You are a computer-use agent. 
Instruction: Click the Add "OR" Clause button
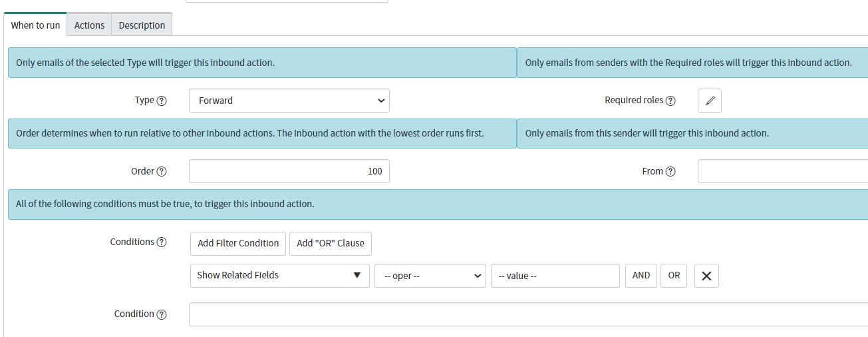(x=331, y=243)
